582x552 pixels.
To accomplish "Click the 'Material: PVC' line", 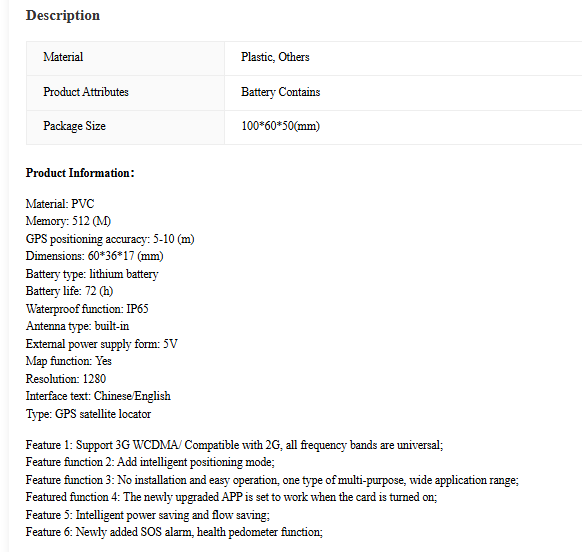I will point(60,204).
